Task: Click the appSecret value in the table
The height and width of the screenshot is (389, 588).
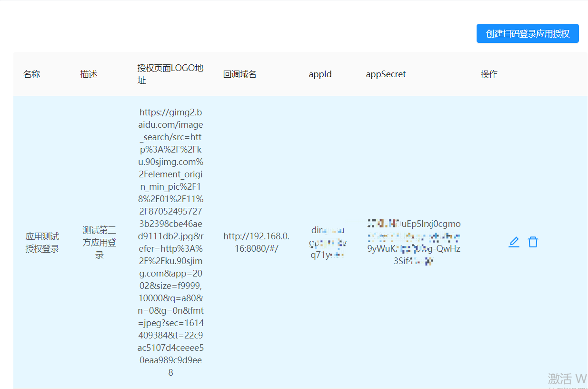Action: (x=413, y=242)
